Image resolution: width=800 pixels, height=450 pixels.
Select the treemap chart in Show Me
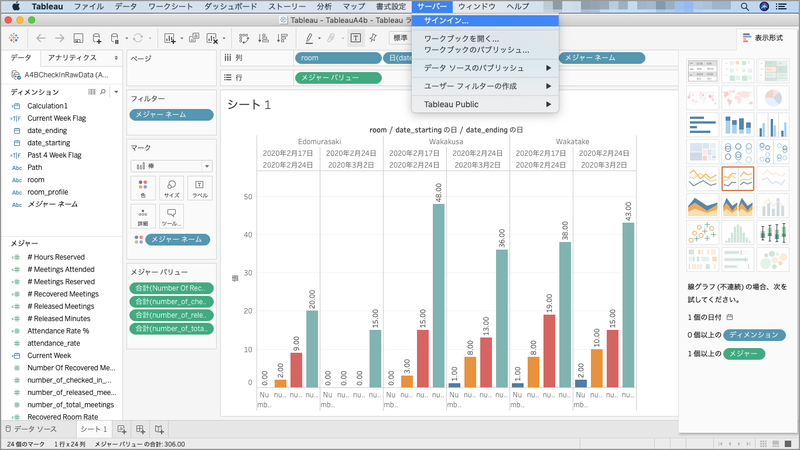coord(703,152)
